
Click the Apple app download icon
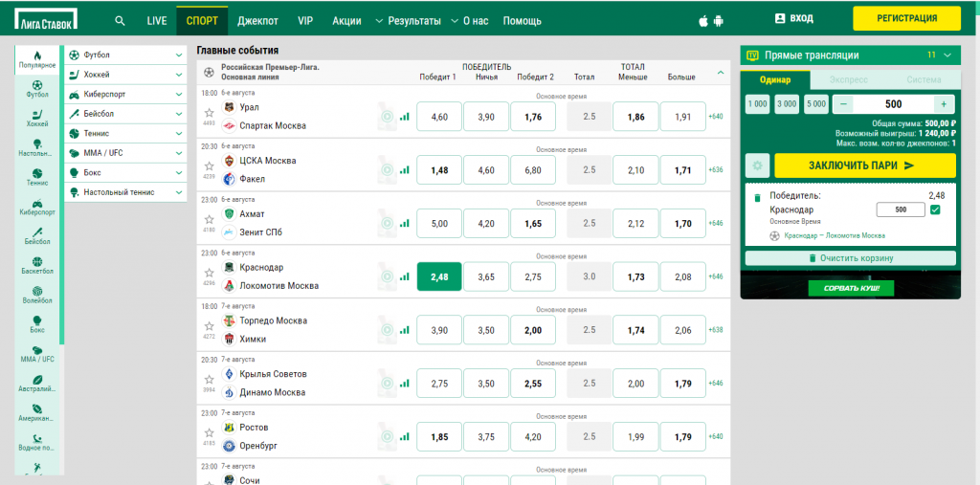tap(705, 20)
